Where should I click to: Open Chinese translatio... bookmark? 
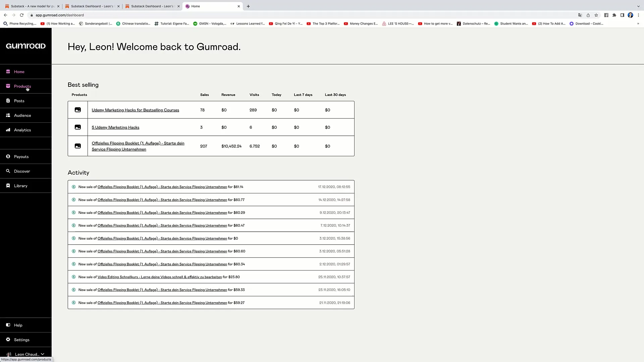[x=133, y=23]
